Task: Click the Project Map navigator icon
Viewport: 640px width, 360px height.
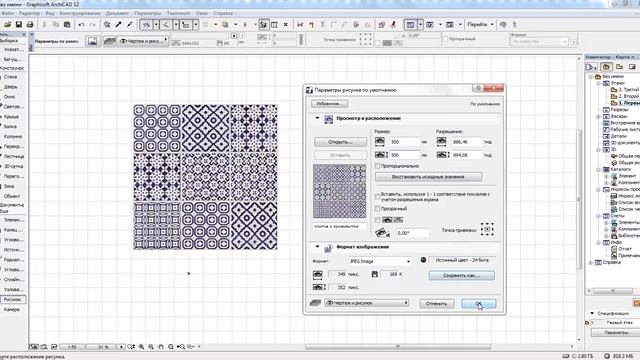Action: pos(606,67)
